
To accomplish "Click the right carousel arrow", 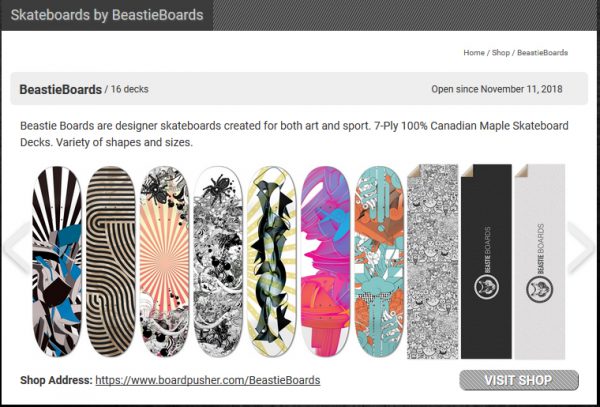I will point(582,247).
